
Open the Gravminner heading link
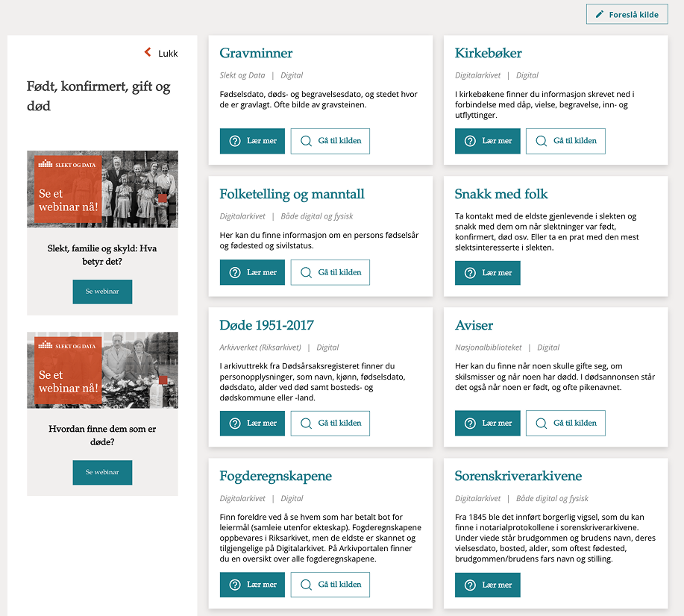(256, 53)
